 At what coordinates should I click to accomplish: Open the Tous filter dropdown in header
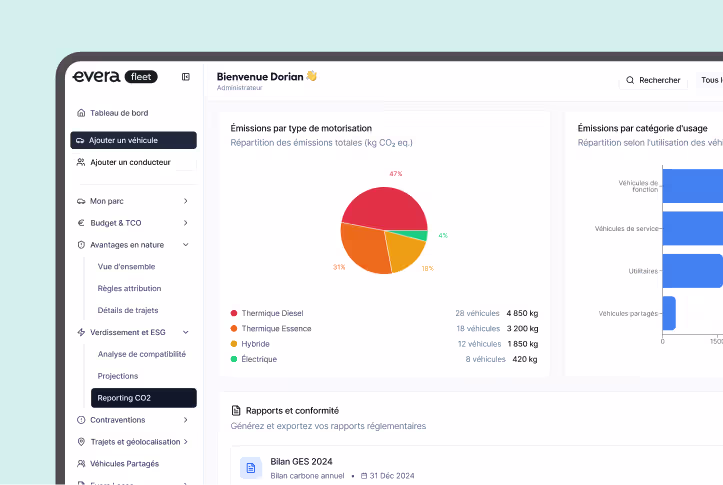coord(711,80)
